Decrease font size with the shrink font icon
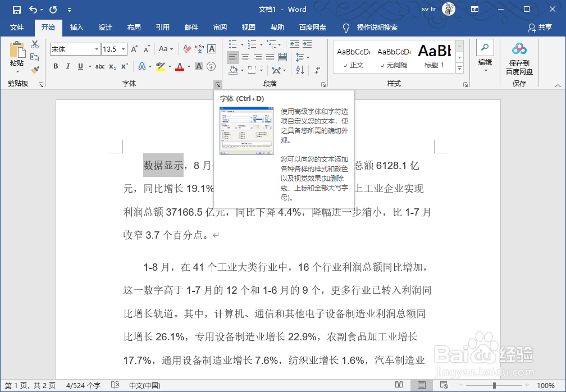Viewport: 566px width, 392px height. click(147, 49)
